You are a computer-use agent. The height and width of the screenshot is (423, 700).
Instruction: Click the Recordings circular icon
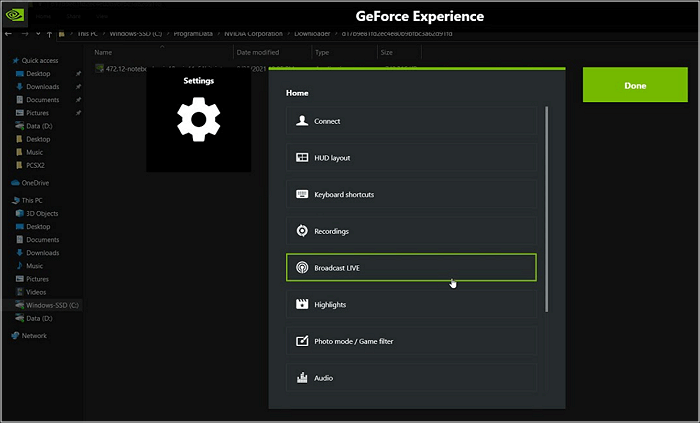302,231
